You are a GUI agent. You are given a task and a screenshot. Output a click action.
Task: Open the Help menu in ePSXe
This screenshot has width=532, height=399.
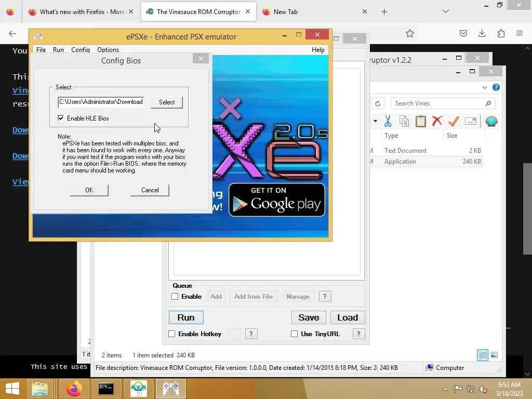click(x=318, y=49)
